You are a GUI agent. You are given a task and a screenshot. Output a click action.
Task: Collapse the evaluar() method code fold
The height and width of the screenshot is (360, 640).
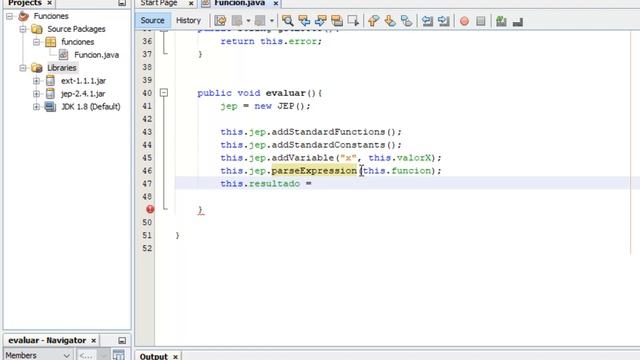coord(164,93)
